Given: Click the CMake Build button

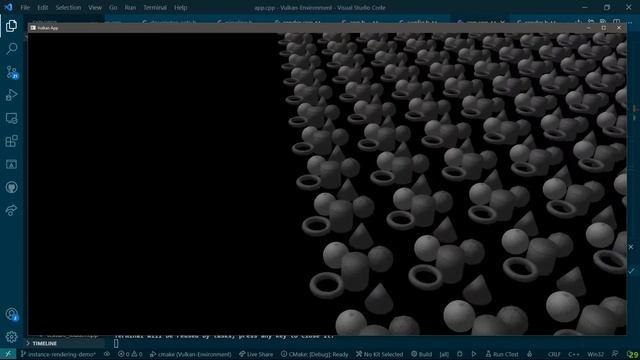Looking at the screenshot, I should pos(421,354).
